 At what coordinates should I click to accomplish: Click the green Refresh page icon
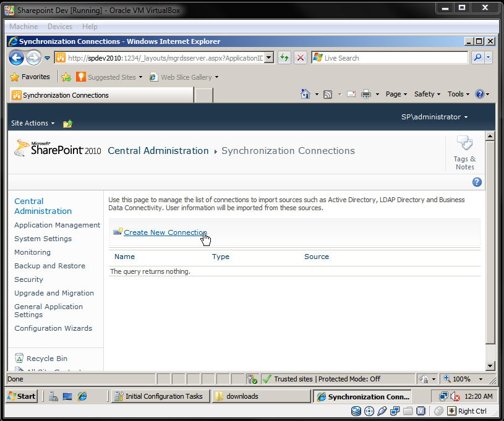point(284,58)
